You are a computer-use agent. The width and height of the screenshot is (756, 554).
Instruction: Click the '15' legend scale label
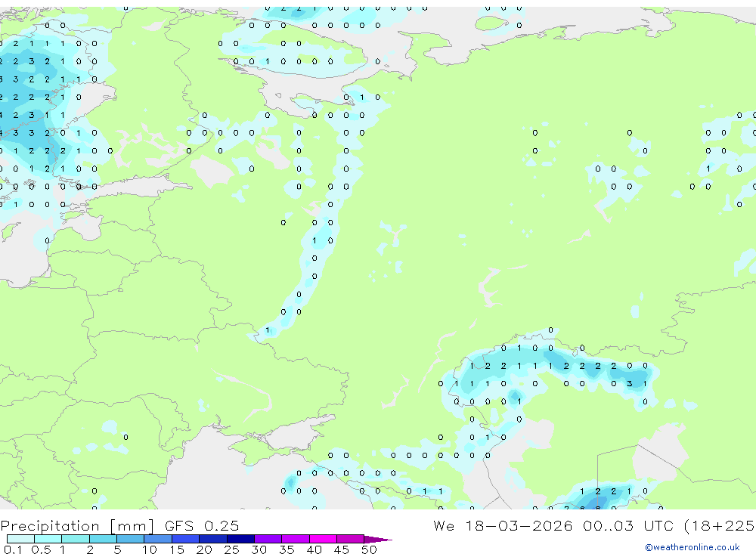[x=177, y=549]
